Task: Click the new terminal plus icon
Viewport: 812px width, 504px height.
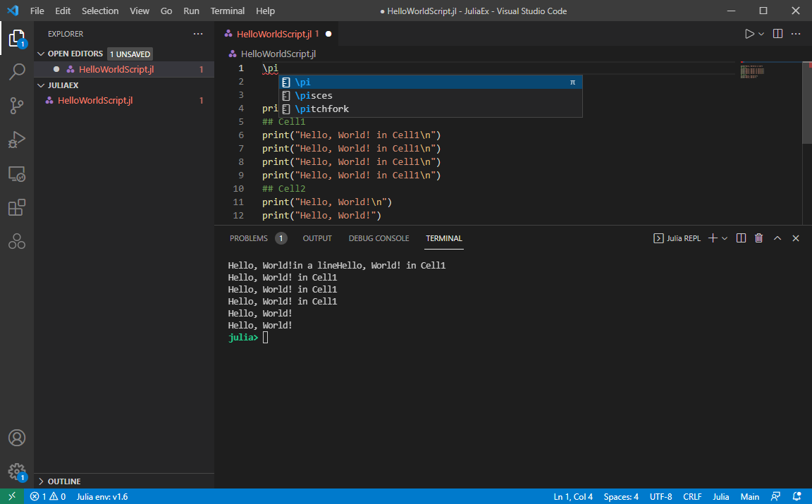Action: pos(713,238)
